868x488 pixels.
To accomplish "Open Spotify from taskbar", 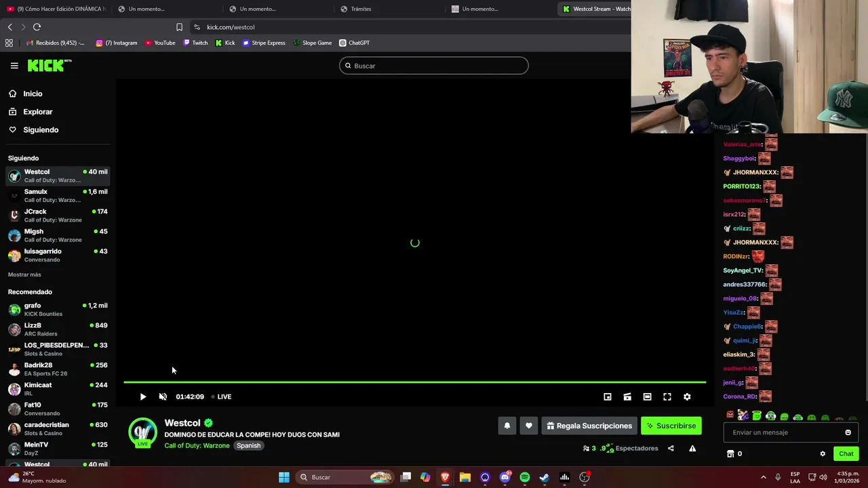I will tap(525, 477).
